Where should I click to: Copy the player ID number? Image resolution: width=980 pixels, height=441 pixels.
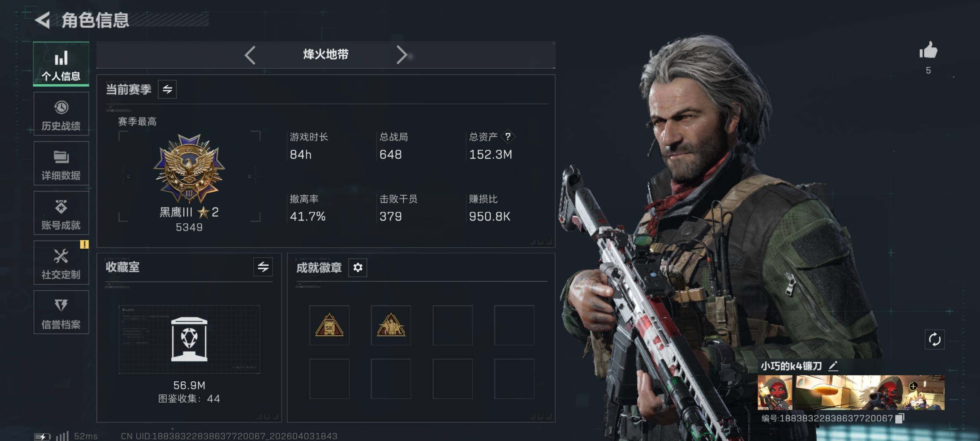click(900, 419)
